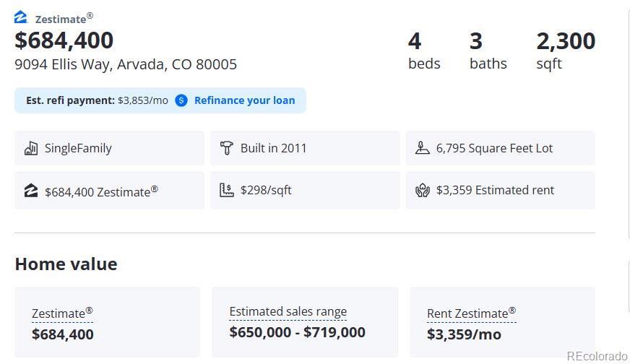Click the estimated rent hands icon

click(423, 191)
